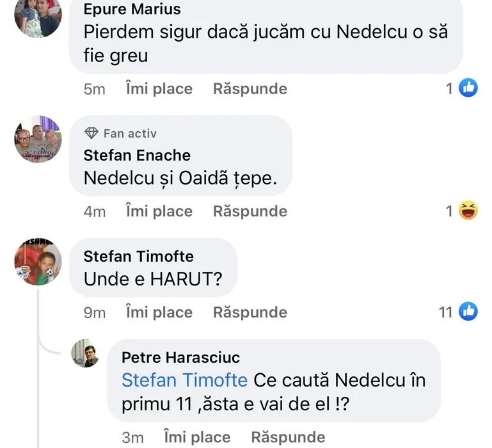492x448 pixels.
Task: Reply to Epure Marius's comment via Răspunde
Action: pos(250,88)
